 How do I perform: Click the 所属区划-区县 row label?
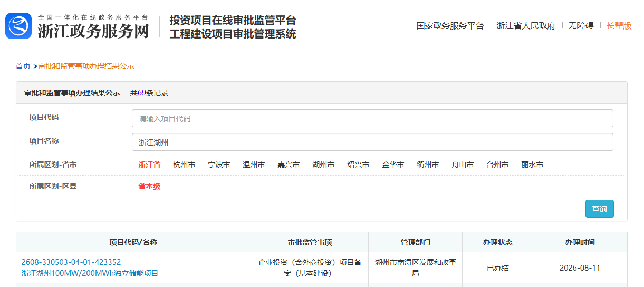(x=53, y=186)
